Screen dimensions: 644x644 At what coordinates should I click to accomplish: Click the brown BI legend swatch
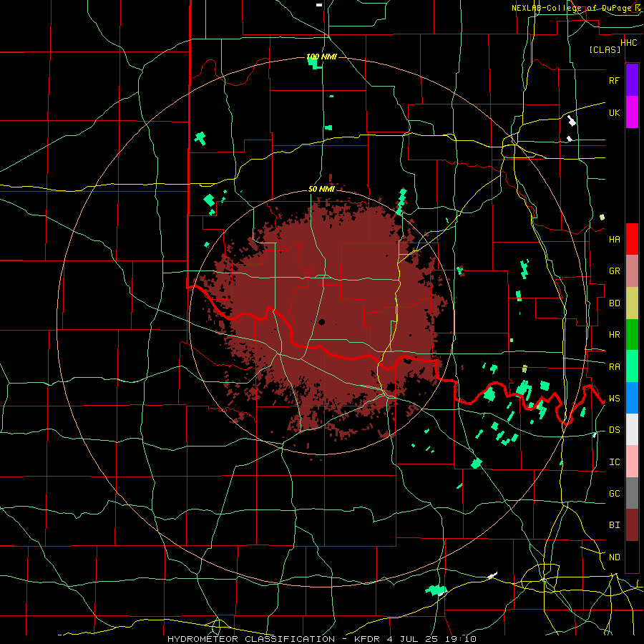632,525
